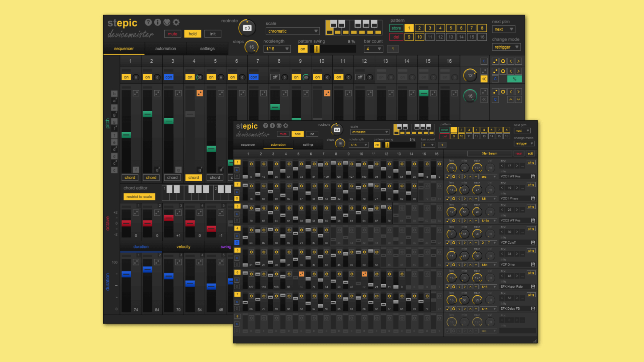The height and width of the screenshot is (362, 644).
Task: Toggle step 1 'on' button in sequencer
Action: (x=126, y=77)
